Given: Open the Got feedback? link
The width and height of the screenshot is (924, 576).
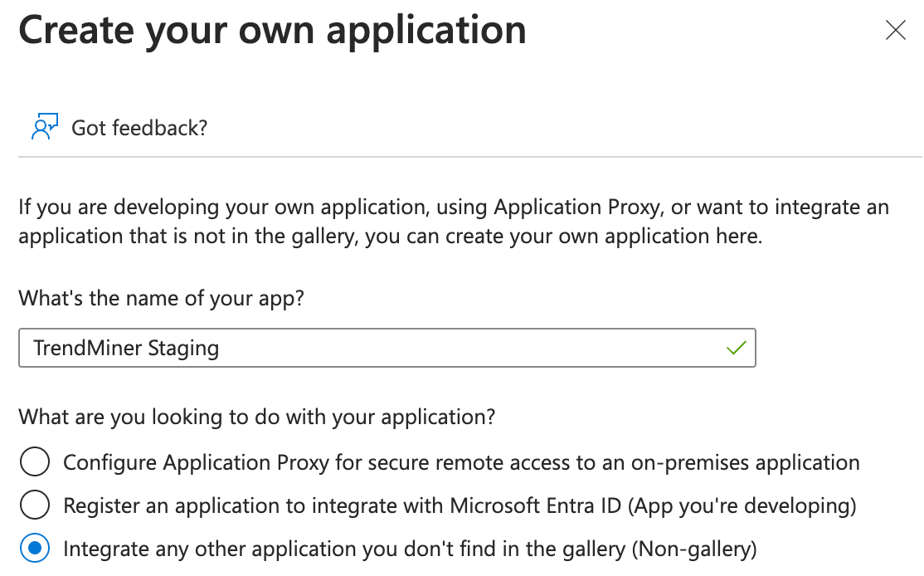Looking at the screenshot, I should [x=139, y=128].
